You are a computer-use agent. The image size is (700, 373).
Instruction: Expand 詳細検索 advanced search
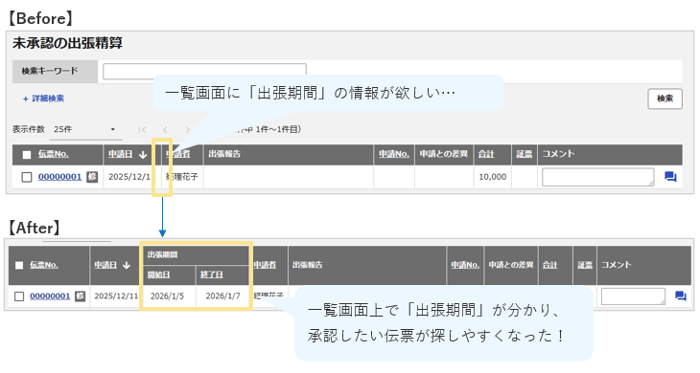coord(43,99)
